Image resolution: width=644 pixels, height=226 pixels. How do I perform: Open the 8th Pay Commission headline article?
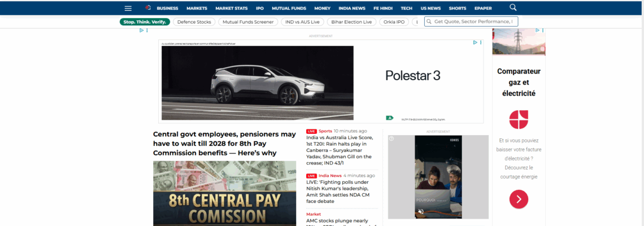coord(224,144)
